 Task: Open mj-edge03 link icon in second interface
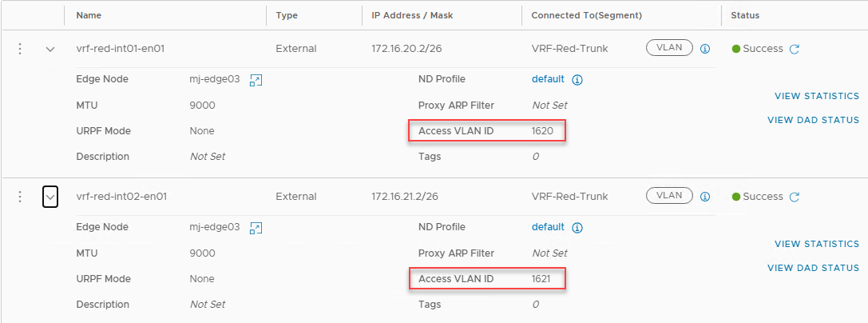tap(256, 228)
